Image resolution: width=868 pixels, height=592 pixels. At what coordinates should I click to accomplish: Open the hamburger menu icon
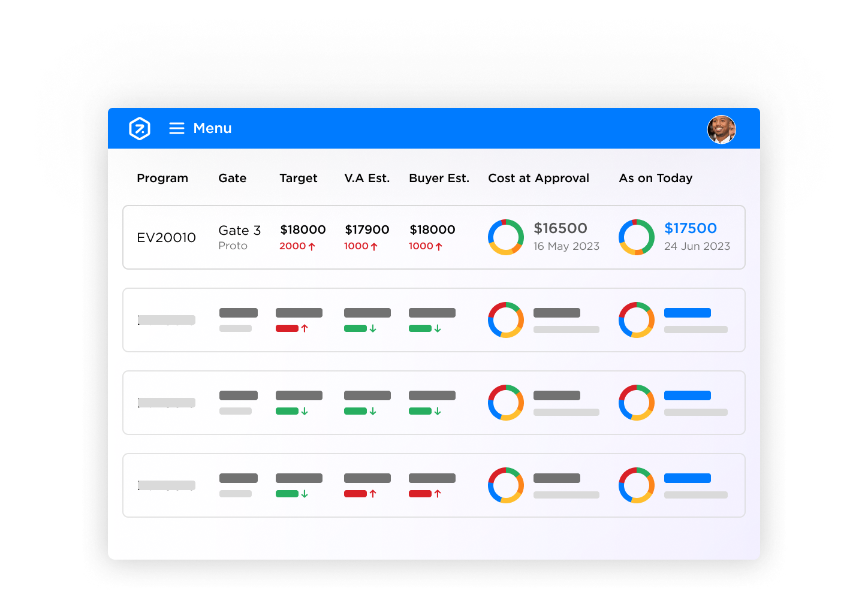(x=177, y=128)
